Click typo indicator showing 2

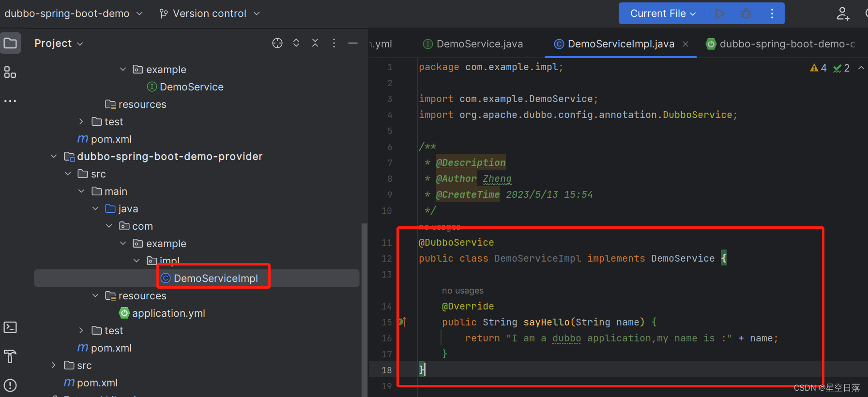(x=841, y=68)
